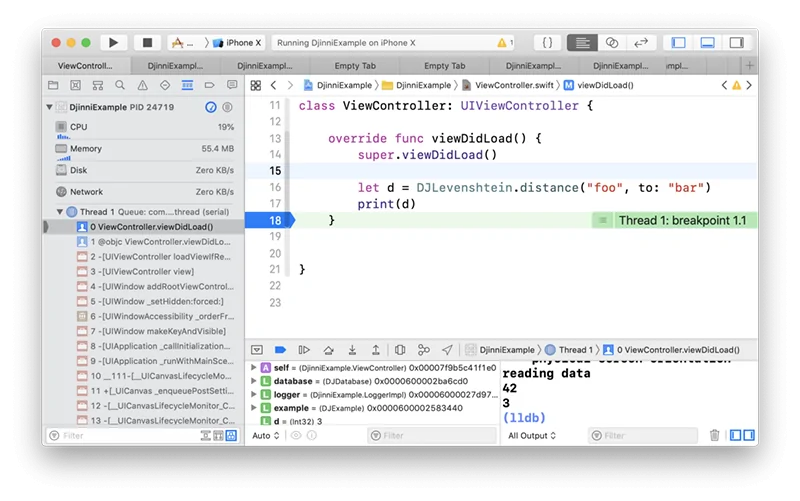Click the Step Over debug button
The width and height of the screenshot is (800, 501).
(x=328, y=350)
